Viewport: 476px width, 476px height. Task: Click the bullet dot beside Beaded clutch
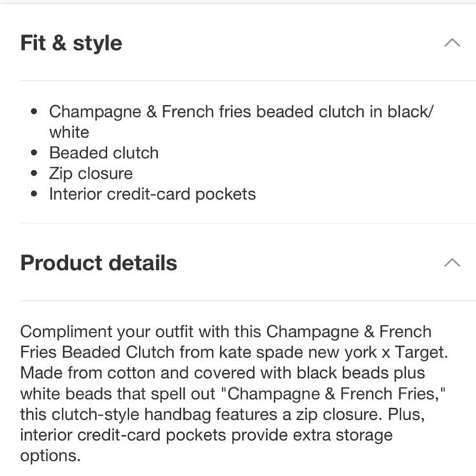(x=34, y=152)
